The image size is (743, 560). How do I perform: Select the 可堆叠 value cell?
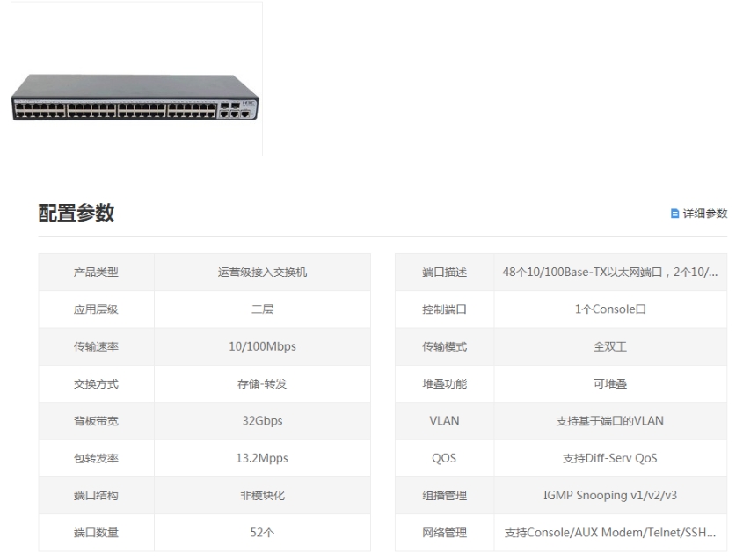(610, 384)
